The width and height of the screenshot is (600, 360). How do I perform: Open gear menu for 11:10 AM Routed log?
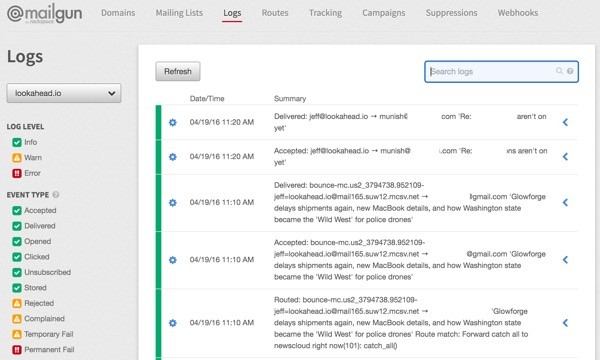(173, 323)
